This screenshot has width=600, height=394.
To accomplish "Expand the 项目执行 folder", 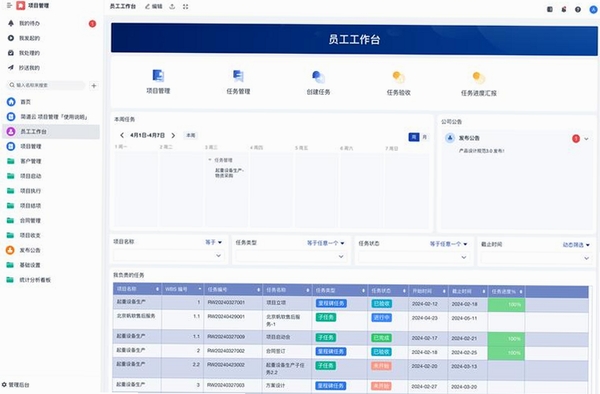I will [31, 190].
